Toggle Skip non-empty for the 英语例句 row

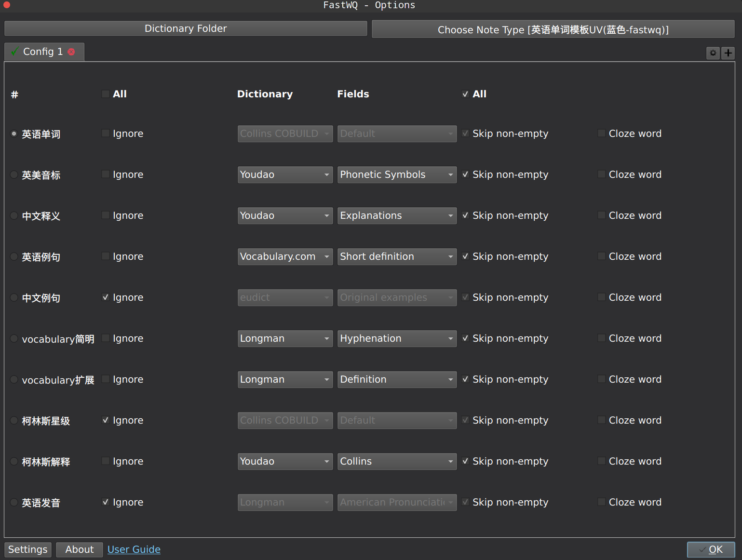(465, 256)
